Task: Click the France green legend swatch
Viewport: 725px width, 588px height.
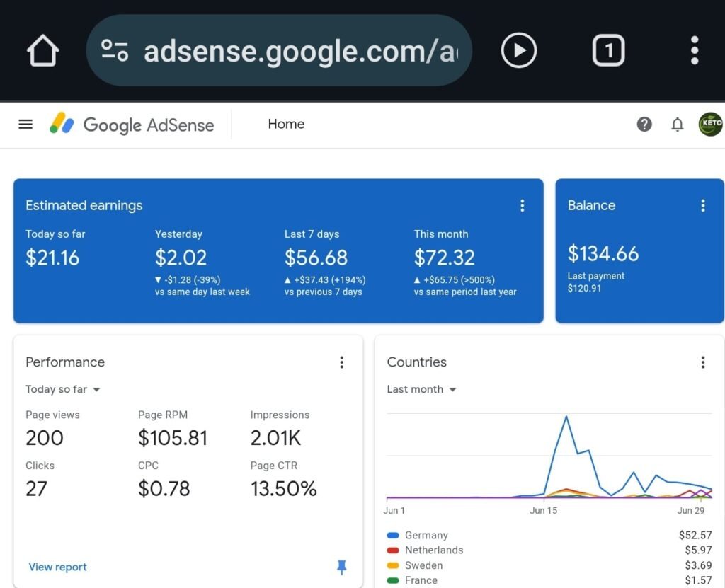Action: [393, 580]
